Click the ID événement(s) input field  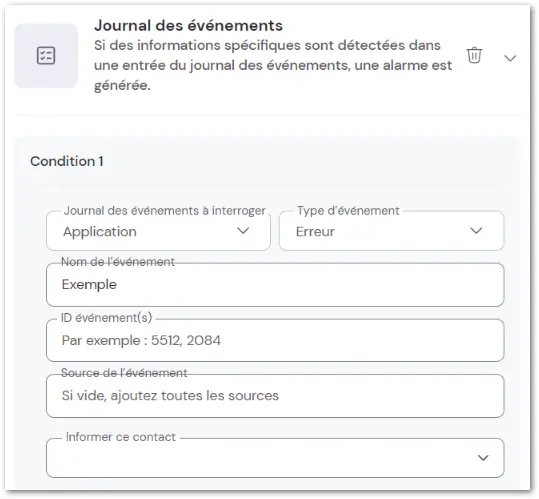[275, 341]
